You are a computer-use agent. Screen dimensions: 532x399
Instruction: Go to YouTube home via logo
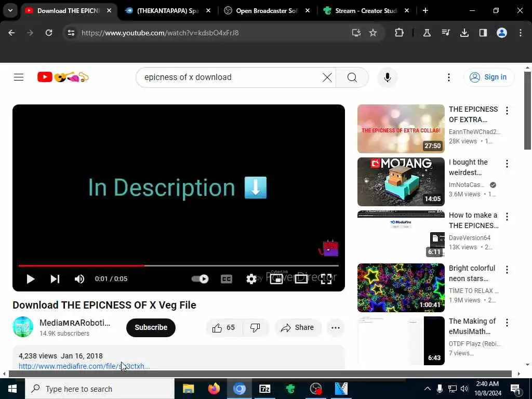[63, 77]
